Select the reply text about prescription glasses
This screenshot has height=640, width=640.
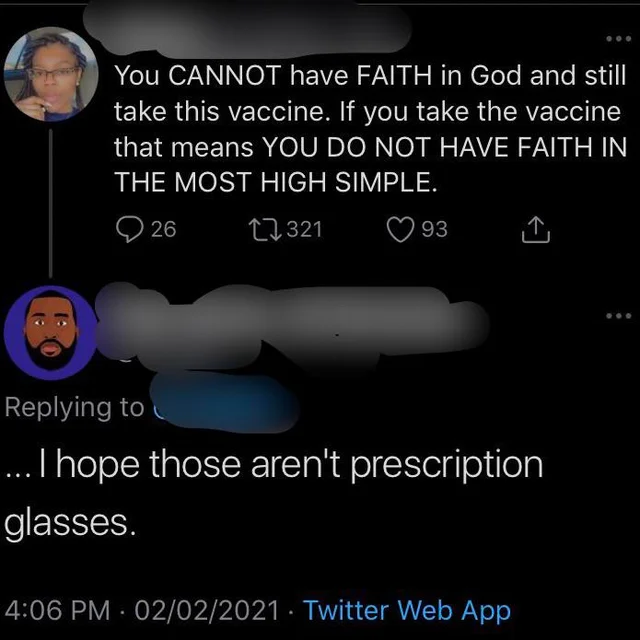[x=275, y=492]
